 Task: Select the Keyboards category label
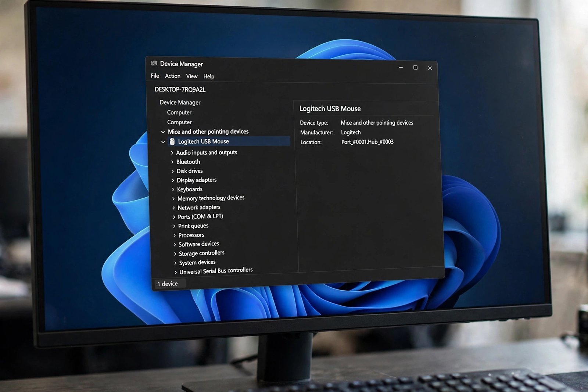tap(190, 189)
